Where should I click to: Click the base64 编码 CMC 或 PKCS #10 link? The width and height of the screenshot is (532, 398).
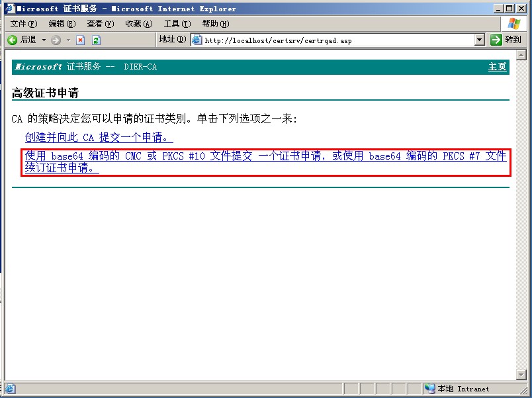click(x=265, y=156)
